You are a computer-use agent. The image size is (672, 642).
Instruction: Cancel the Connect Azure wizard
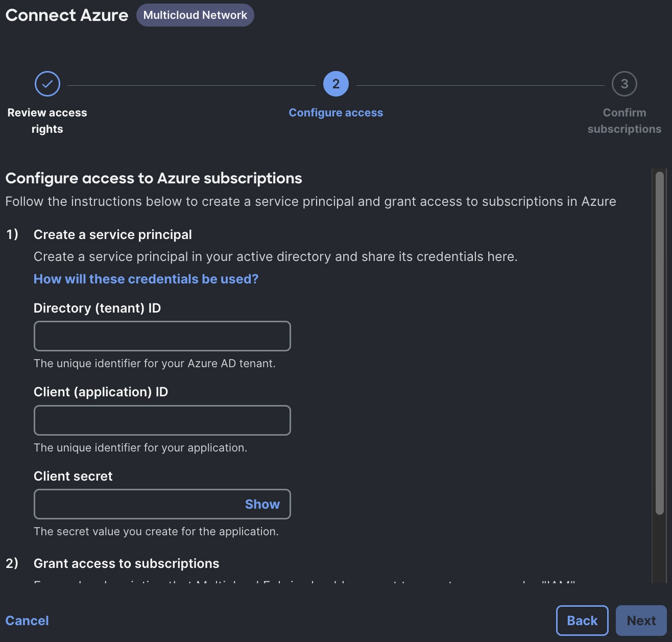[27, 621]
